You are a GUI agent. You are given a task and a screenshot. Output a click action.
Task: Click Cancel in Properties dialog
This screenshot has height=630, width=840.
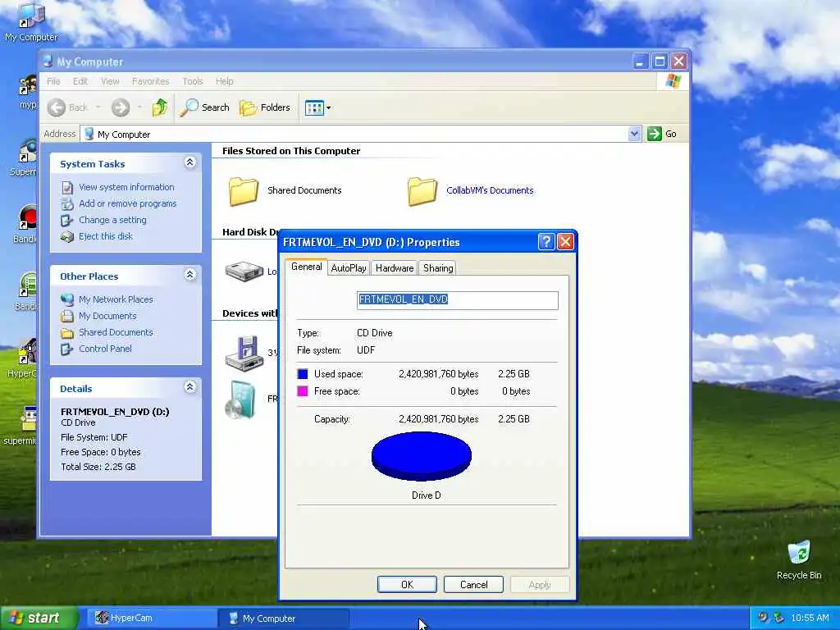tap(473, 584)
